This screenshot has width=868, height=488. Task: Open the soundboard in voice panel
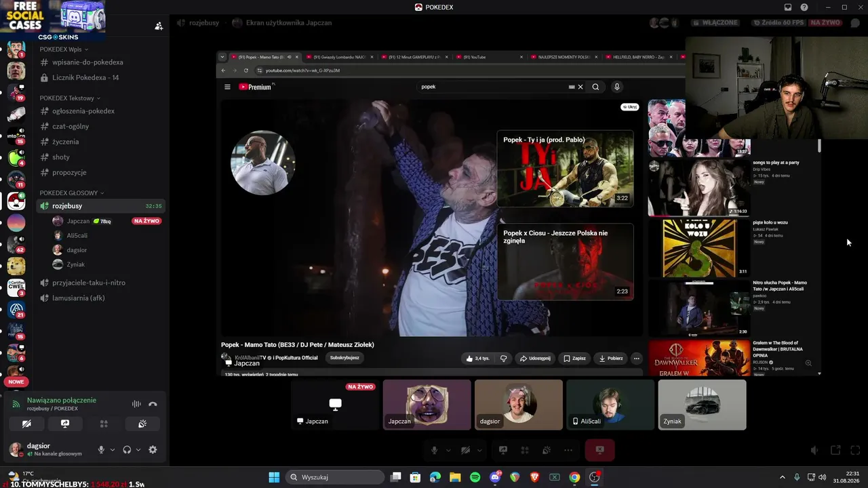pos(142,424)
